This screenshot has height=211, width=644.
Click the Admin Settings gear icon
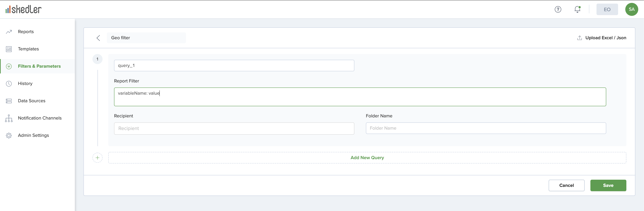tap(9, 135)
